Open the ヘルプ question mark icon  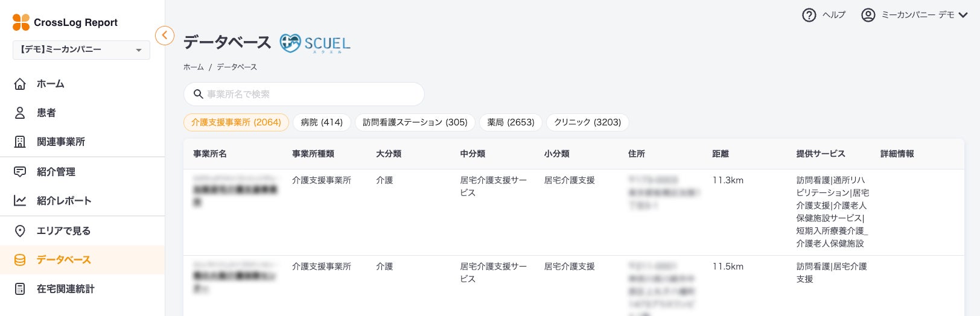(x=809, y=15)
